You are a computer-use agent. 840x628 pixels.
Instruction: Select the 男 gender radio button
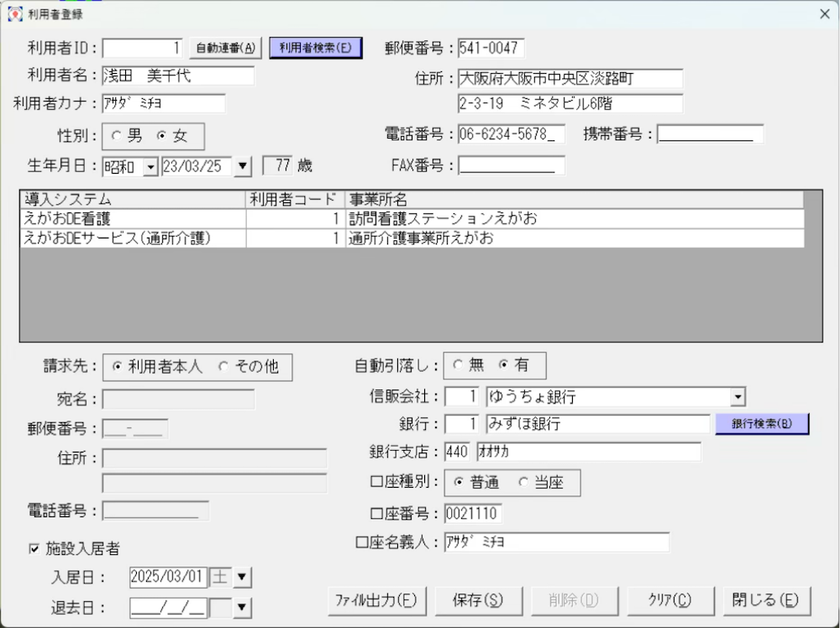[117, 136]
